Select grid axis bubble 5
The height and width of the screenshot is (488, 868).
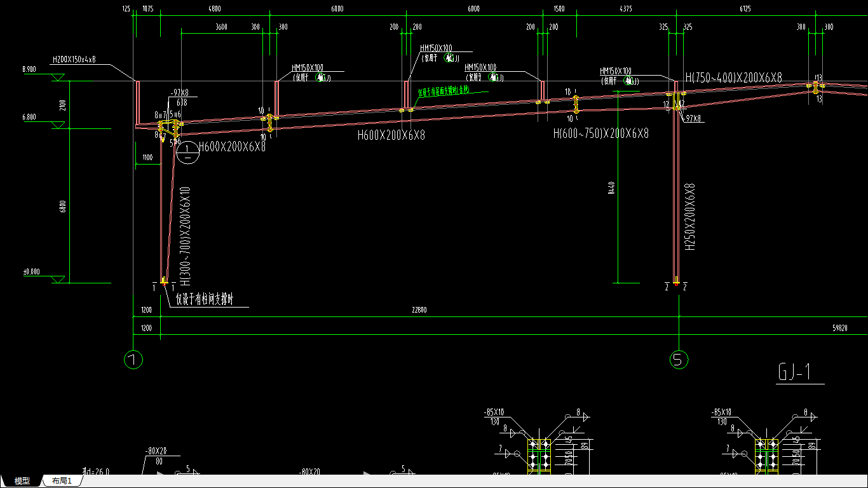[679, 360]
